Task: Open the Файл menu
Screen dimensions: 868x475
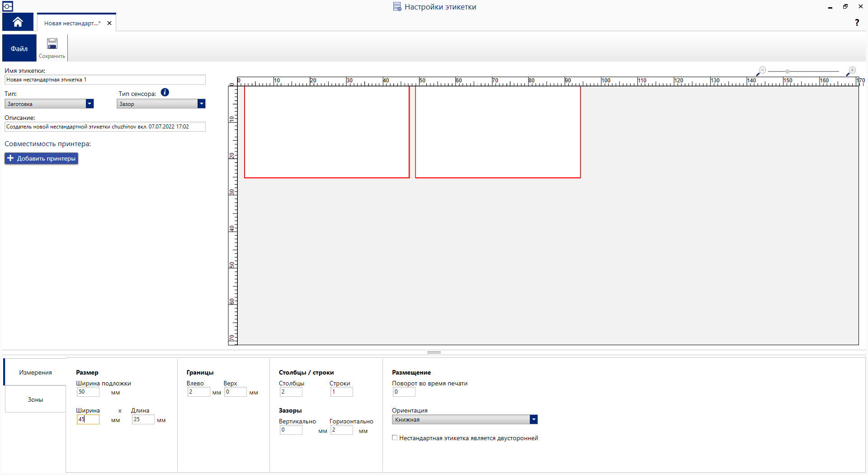Action: point(19,48)
